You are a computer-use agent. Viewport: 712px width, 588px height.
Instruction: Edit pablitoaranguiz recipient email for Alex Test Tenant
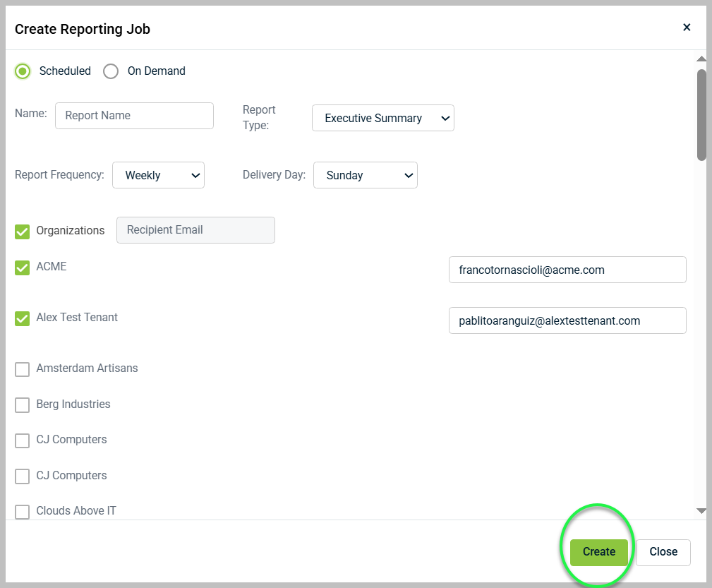point(567,320)
